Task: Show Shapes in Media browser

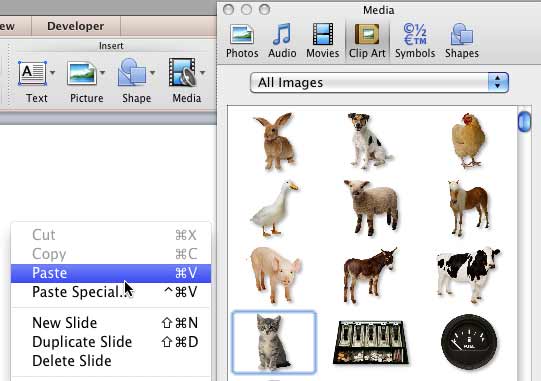Action: pyautogui.click(x=462, y=41)
